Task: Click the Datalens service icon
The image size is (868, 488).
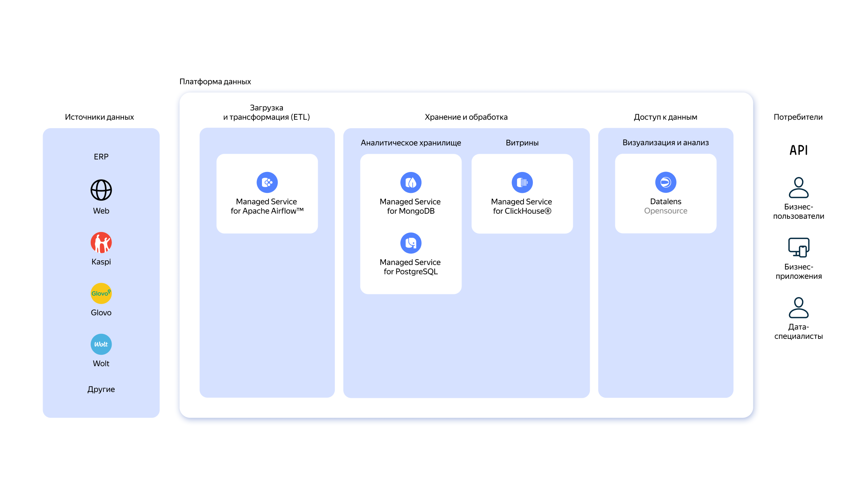Action: (666, 182)
